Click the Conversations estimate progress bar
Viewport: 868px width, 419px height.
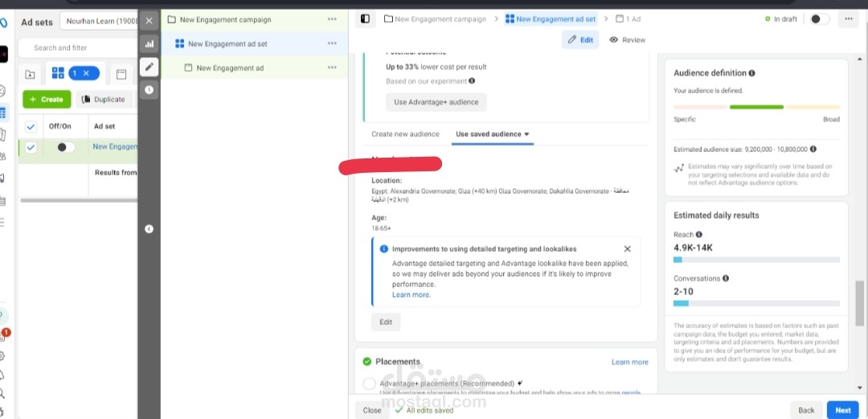click(x=756, y=303)
